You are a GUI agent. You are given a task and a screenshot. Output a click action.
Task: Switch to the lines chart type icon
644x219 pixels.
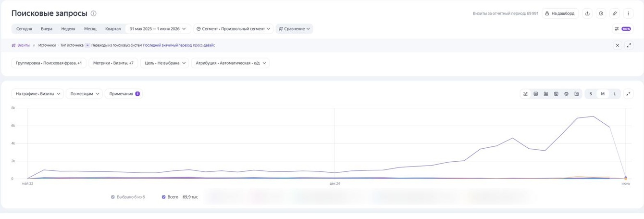click(x=526, y=94)
